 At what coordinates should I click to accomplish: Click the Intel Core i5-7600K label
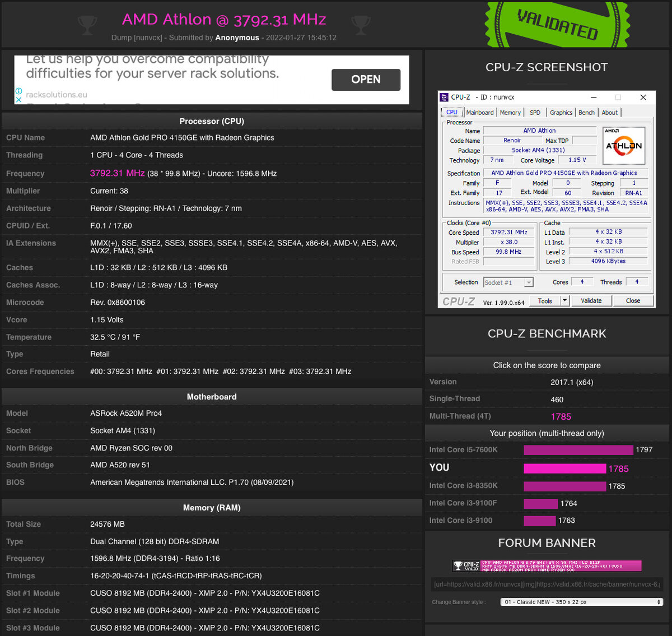(x=464, y=450)
